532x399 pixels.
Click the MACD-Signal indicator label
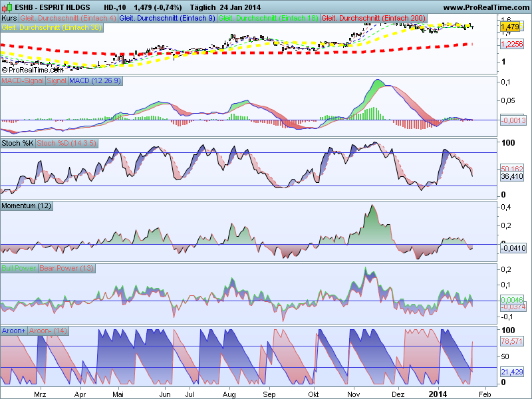tap(23, 80)
